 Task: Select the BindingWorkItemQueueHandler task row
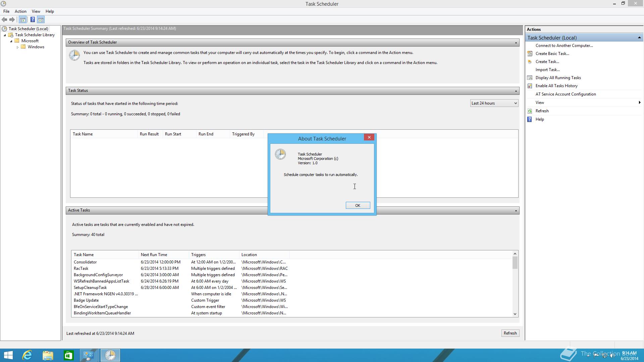(x=292, y=313)
